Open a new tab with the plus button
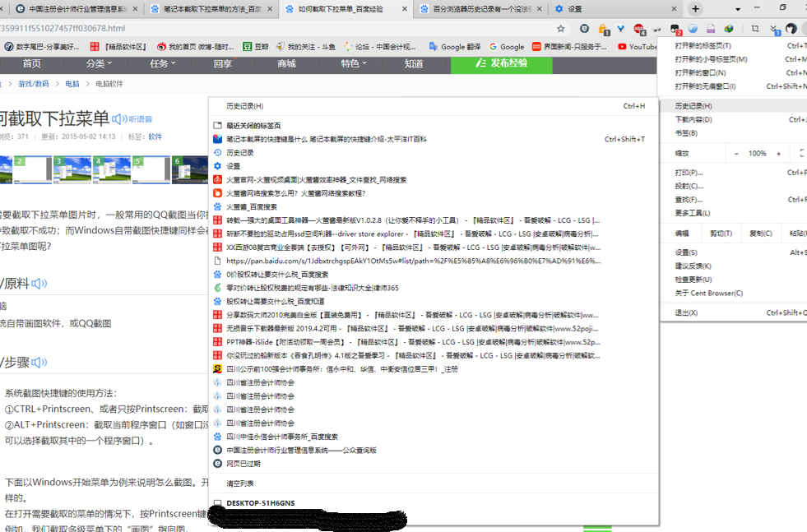The width and height of the screenshot is (807, 532). pyautogui.click(x=695, y=9)
